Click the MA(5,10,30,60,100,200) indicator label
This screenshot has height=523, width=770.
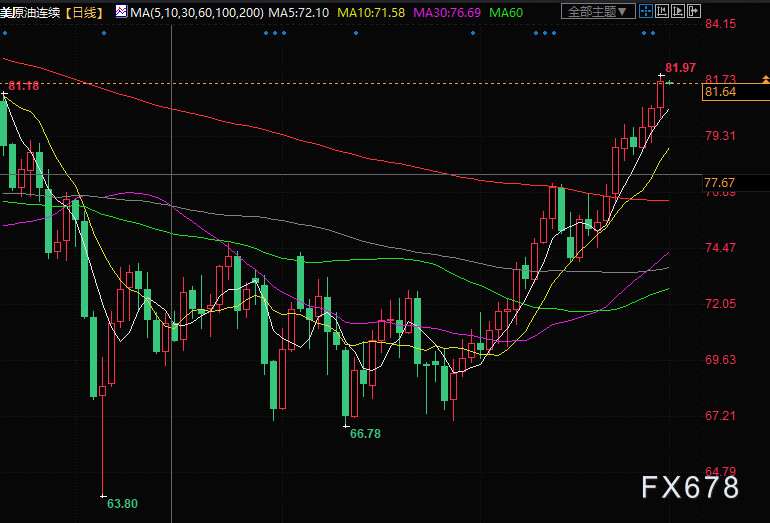[x=197, y=12]
